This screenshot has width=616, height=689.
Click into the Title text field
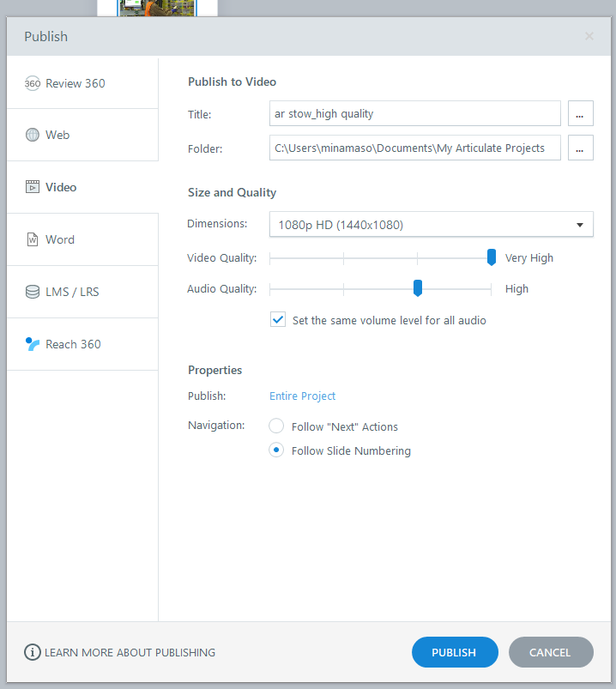click(414, 113)
